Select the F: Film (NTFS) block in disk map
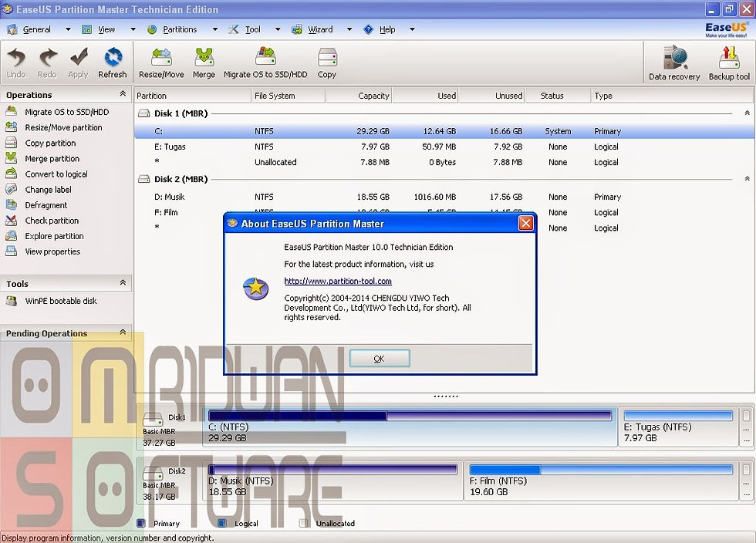The height and width of the screenshot is (543, 756). click(601, 481)
